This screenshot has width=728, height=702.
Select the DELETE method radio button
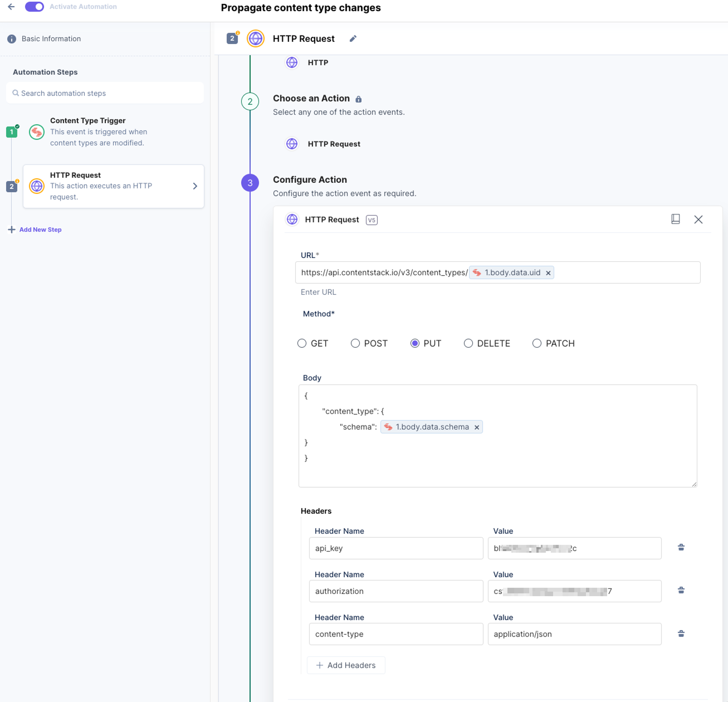468,343
